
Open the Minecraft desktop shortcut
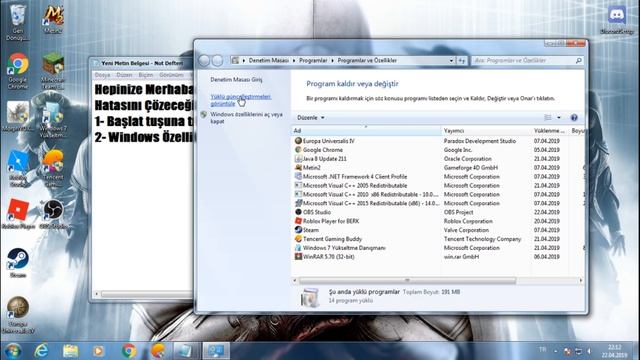[x=53, y=71]
